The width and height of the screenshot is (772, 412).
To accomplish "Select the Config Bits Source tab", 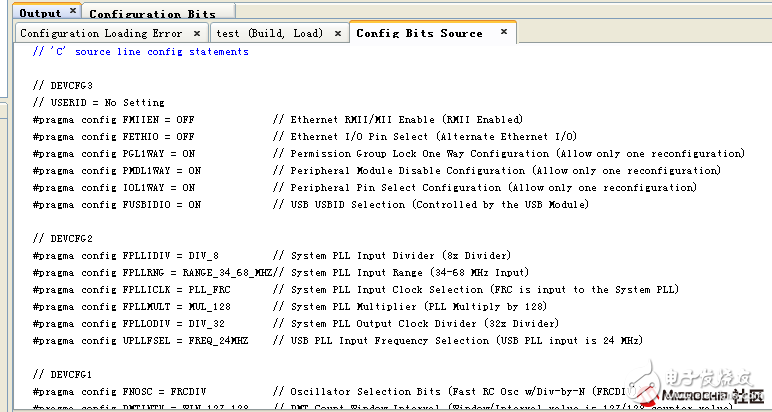I will pyautogui.click(x=419, y=33).
